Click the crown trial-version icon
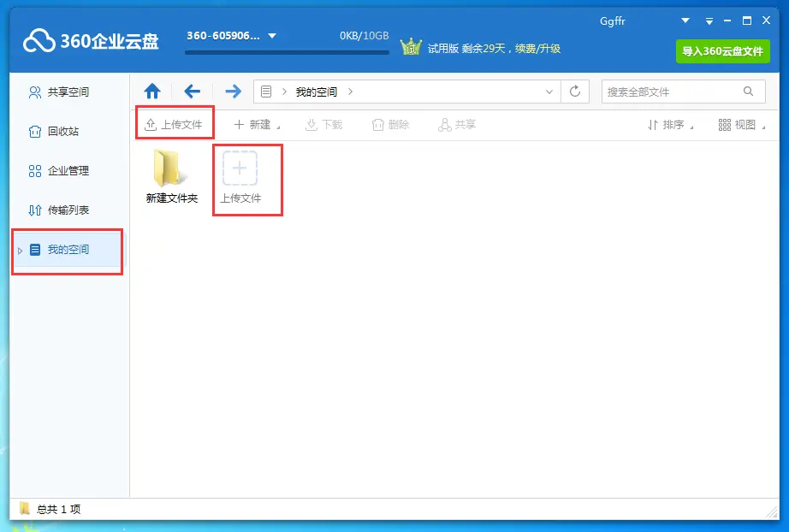The height and width of the screenshot is (532, 789). click(411, 47)
